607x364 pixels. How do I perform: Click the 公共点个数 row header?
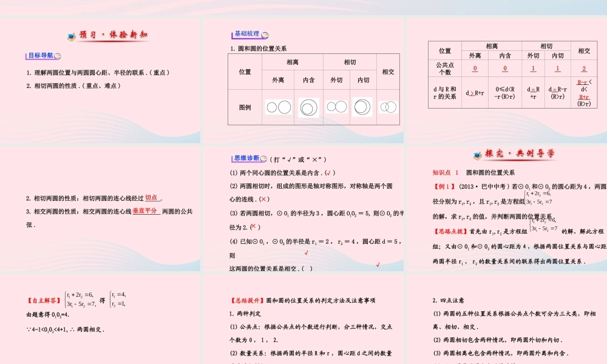pos(445,69)
